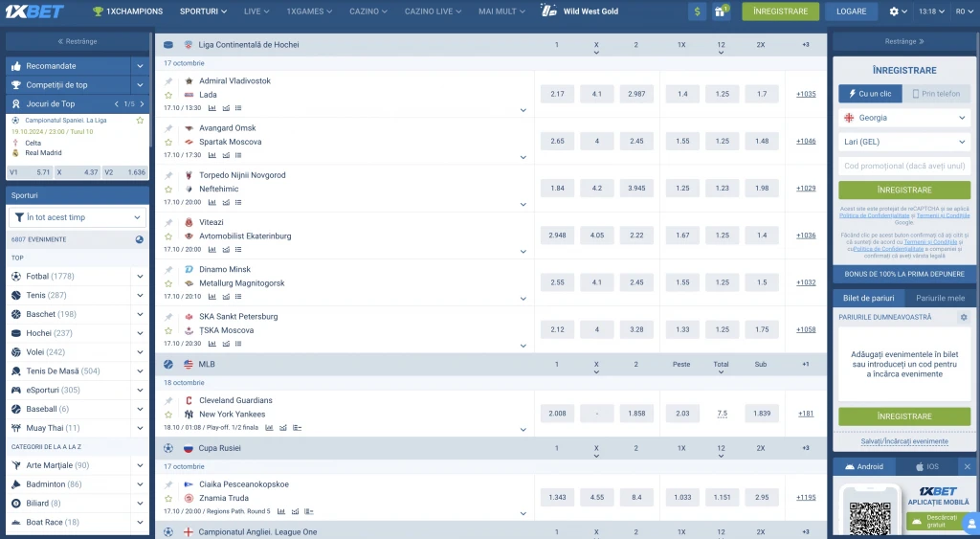This screenshot has width=980, height=539.
Task: Expand the Fotbal sport category
Action: pyautogui.click(x=140, y=277)
